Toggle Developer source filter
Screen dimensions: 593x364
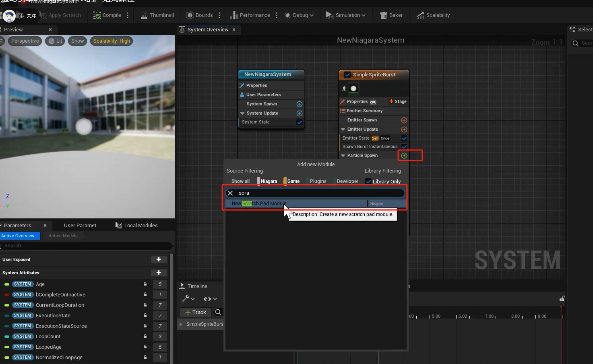coord(346,181)
